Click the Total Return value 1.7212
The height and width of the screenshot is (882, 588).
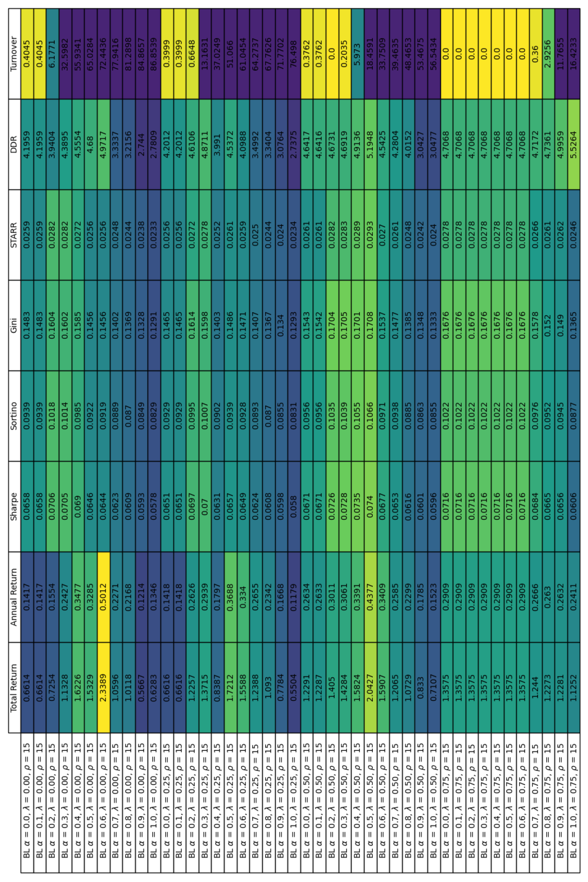point(231,687)
